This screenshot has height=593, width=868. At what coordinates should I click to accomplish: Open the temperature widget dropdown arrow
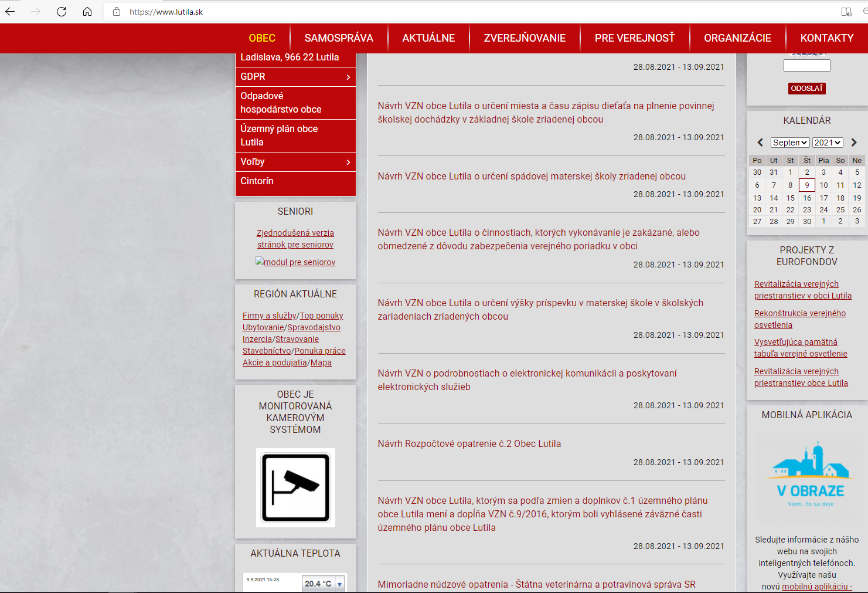(340, 584)
